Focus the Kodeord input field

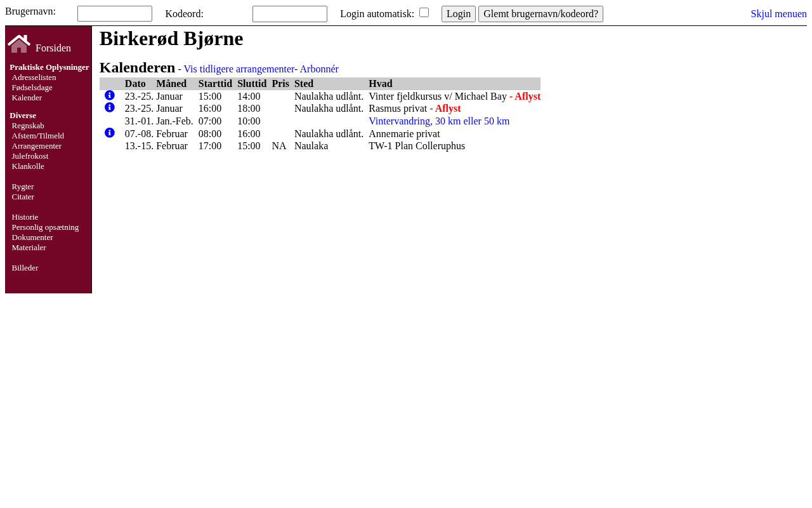coord(290,14)
